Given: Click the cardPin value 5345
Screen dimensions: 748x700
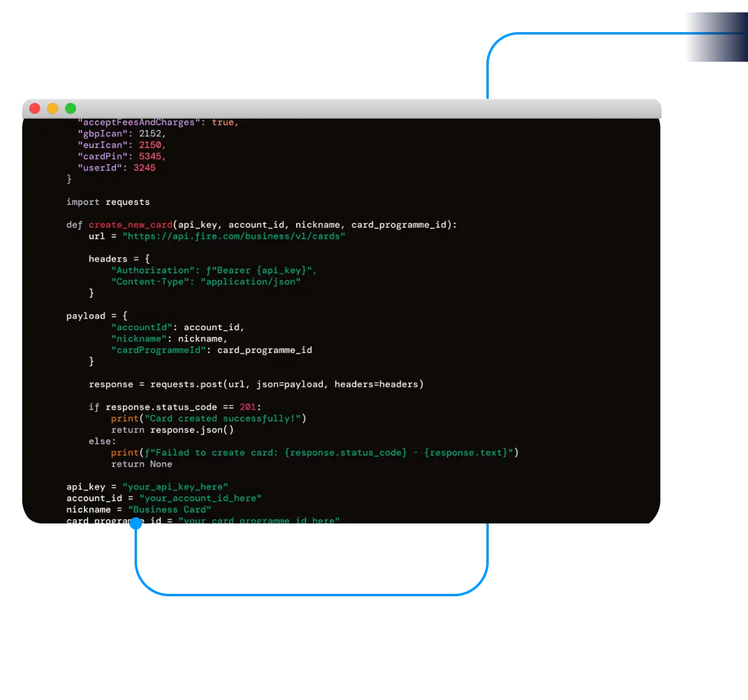Looking at the screenshot, I should 151,156.
